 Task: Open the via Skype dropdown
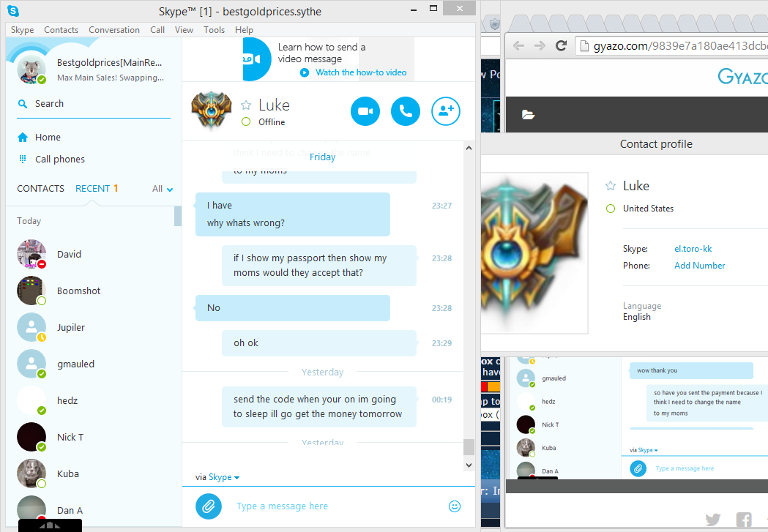coord(217,477)
